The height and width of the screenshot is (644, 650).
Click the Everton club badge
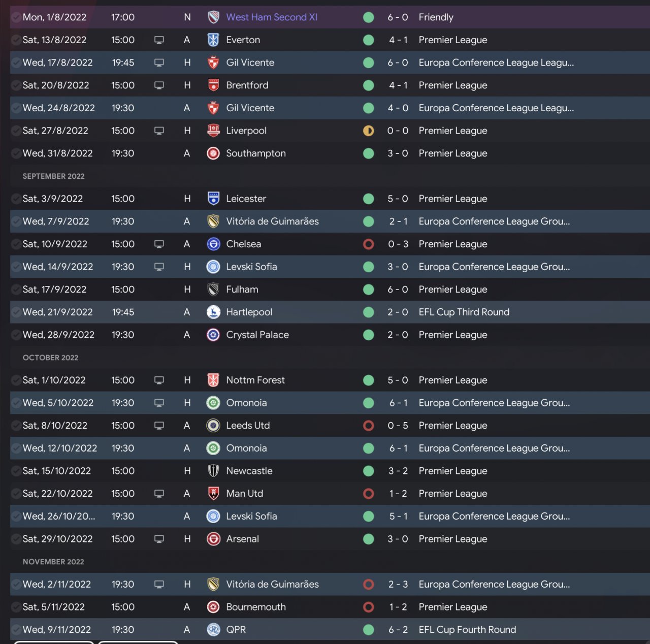click(213, 40)
